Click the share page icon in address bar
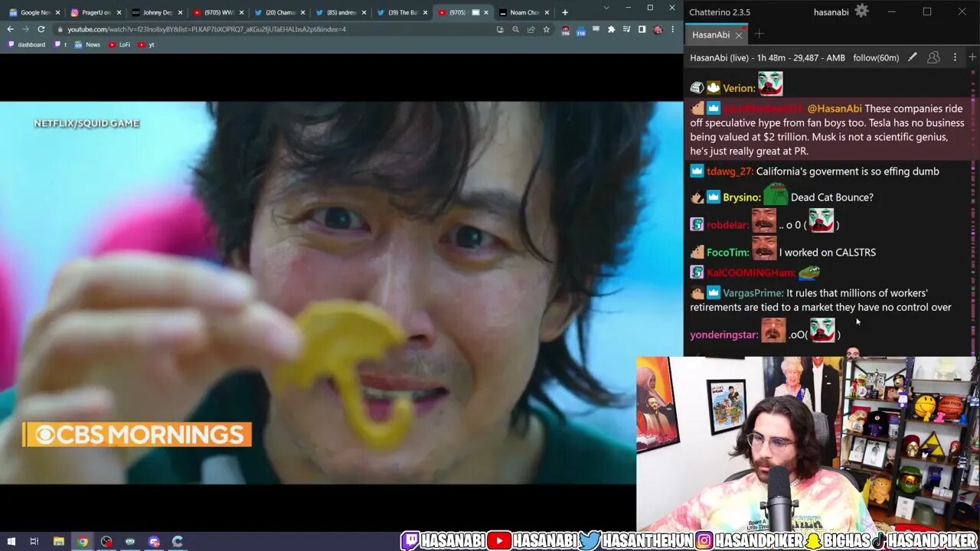The height and width of the screenshot is (551, 980). (531, 29)
